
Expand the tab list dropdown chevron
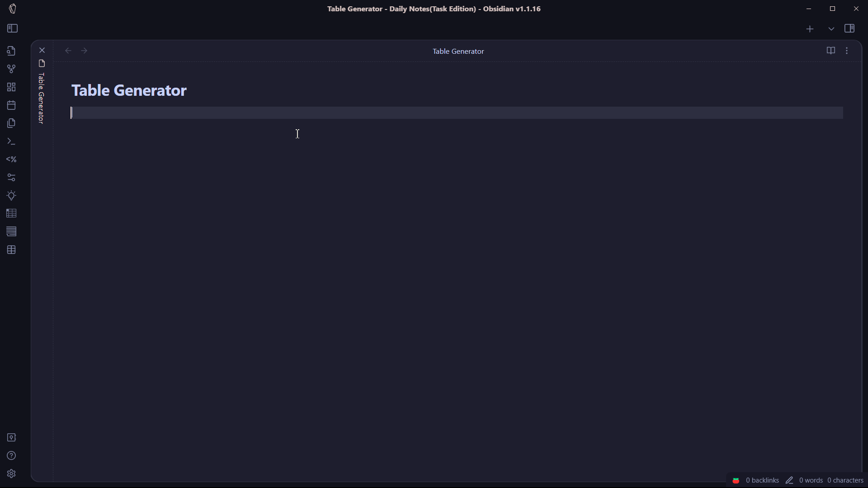(x=831, y=29)
